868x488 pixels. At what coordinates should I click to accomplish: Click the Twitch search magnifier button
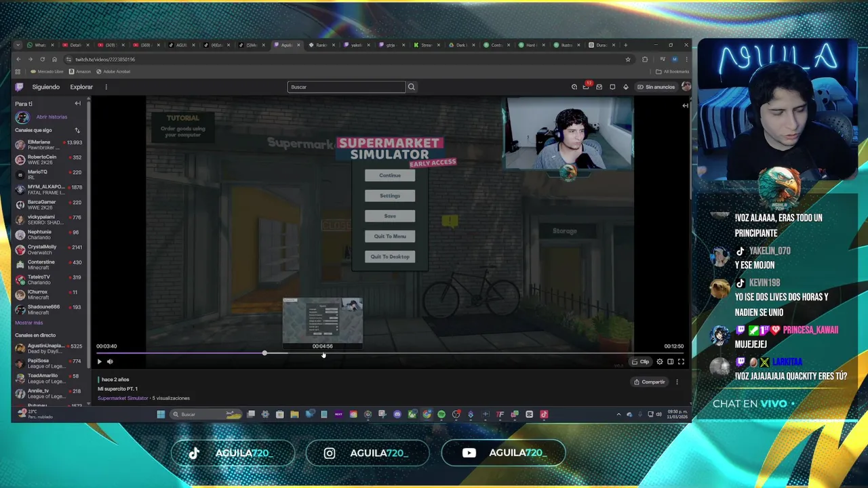(411, 87)
